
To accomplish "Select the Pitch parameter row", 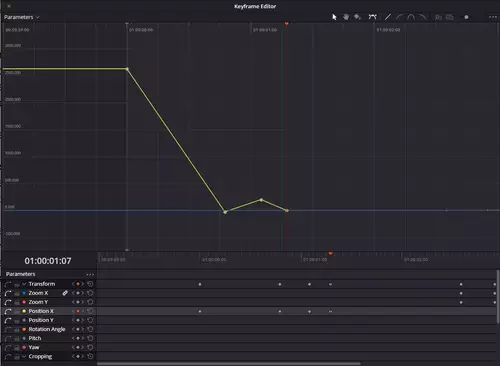I will pos(49,338).
